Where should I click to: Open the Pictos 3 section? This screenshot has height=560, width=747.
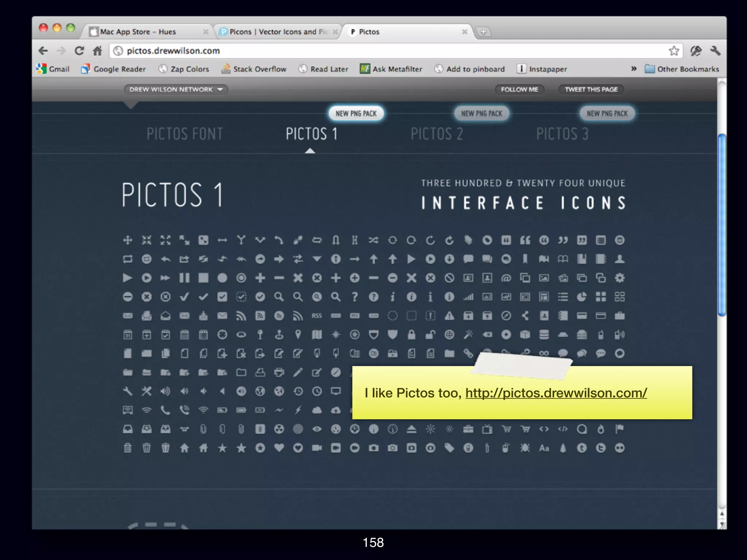562,134
